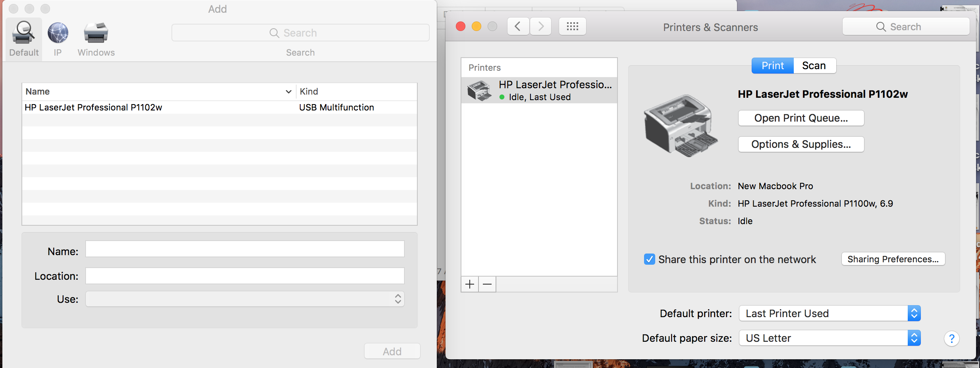The height and width of the screenshot is (368, 980).
Task: Go back in Printers & Scanners
Action: click(x=518, y=27)
